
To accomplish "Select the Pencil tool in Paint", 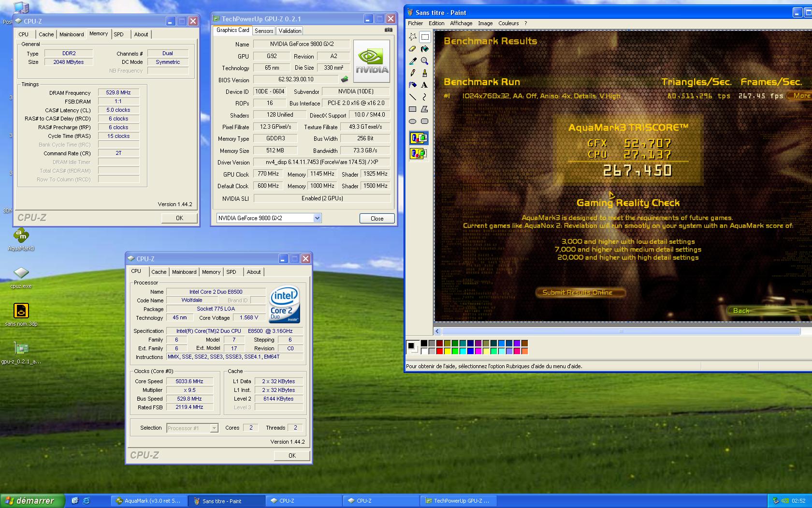I will coord(413,73).
